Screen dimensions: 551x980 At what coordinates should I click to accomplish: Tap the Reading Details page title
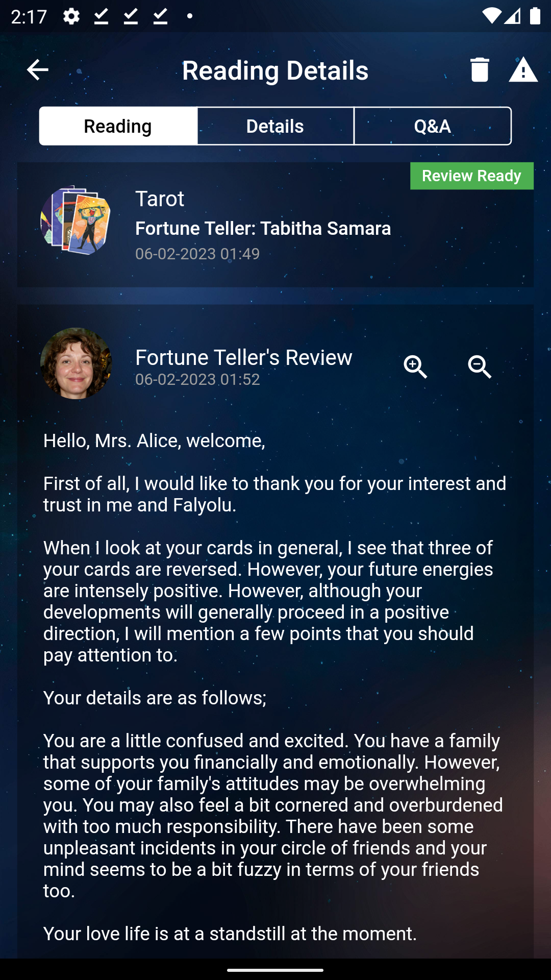click(x=275, y=70)
